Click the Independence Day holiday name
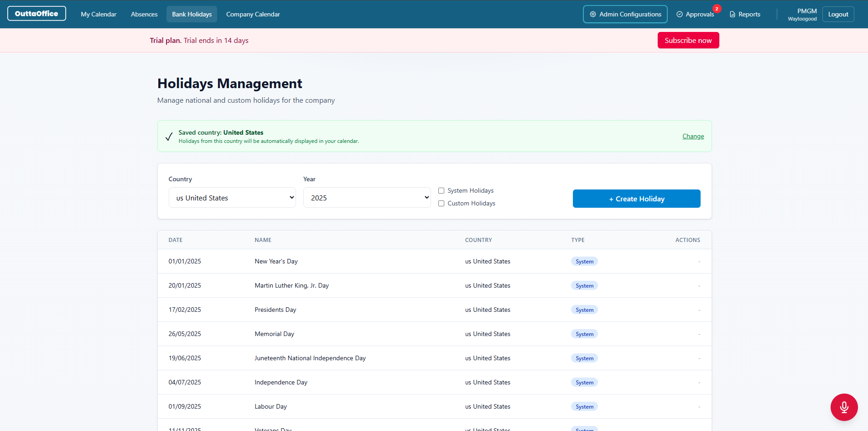This screenshot has height=431, width=868. coord(281,382)
